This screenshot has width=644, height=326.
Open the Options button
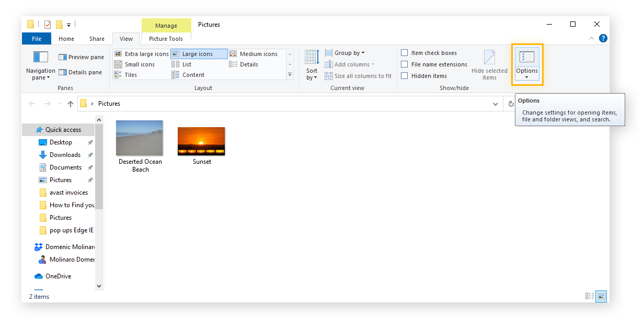(527, 64)
